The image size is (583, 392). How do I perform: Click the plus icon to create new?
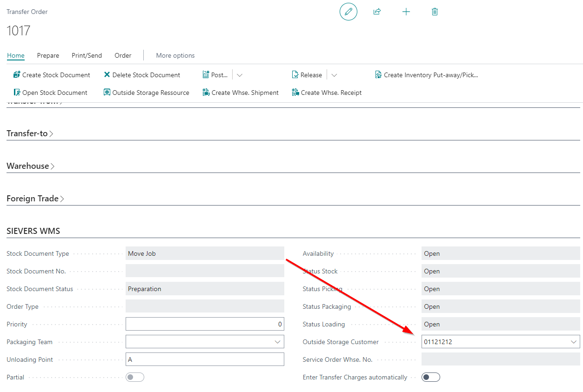[x=406, y=12]
